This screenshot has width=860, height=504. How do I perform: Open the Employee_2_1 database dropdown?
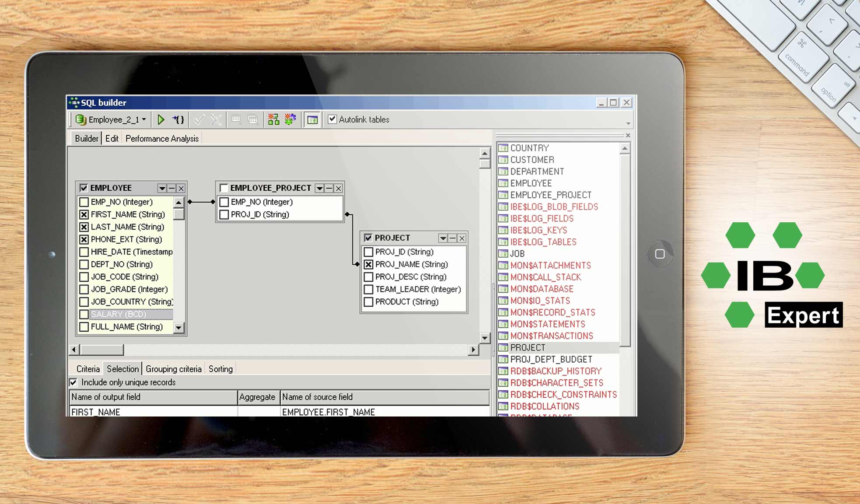pyautogui.click(x=144, y=119)
